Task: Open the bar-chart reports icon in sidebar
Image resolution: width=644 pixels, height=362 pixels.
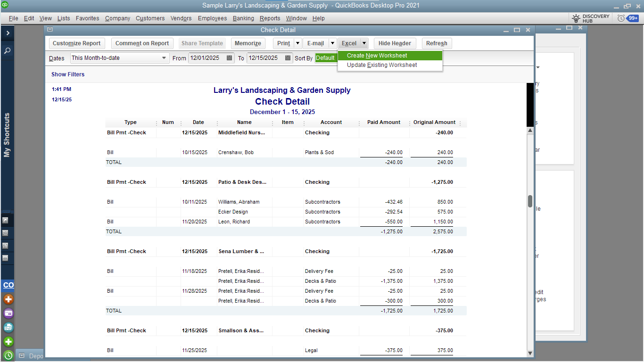Action: coord(6,246)
